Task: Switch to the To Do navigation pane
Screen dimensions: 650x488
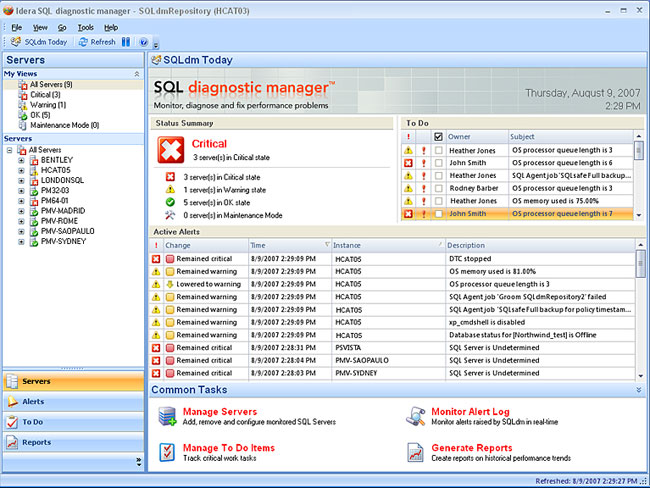Action: [73, 422]
